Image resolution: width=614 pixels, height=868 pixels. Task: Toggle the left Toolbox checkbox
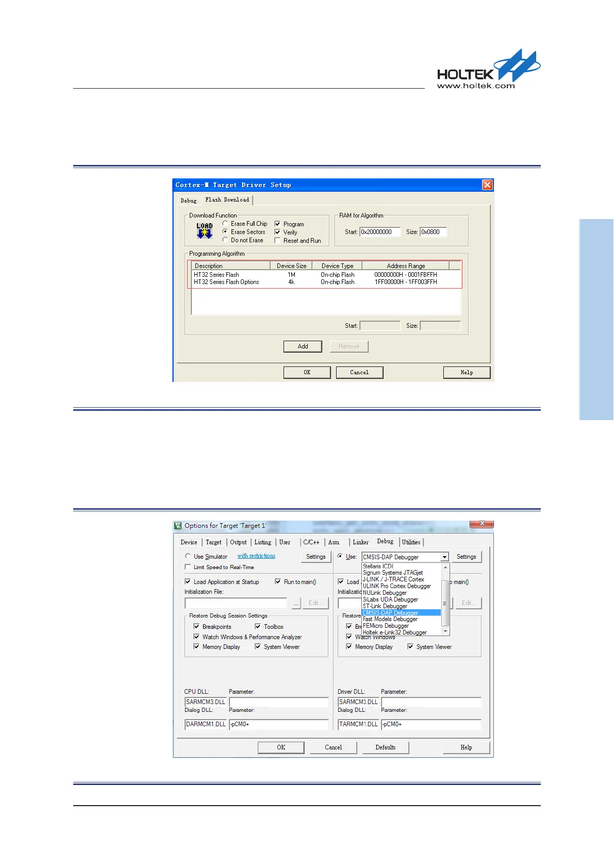click(x=258, y=626)
